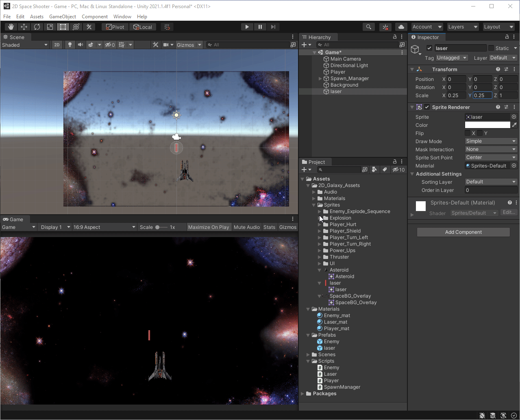The image size is (520, 420).
Task: Open the cloud services icon
Action: [401, 27]
